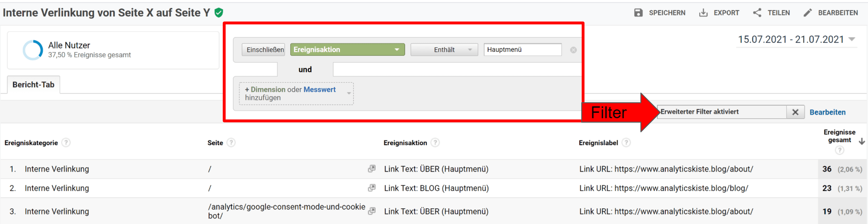Screen dimensions: 868x224
Task: Click the Seite column header
Action: click(x=215, y=143)
